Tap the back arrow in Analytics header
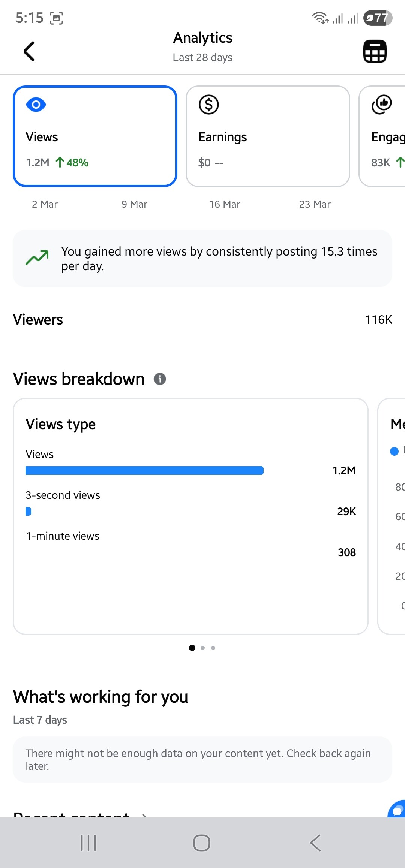The image size is (405, 868). [29, 51]
